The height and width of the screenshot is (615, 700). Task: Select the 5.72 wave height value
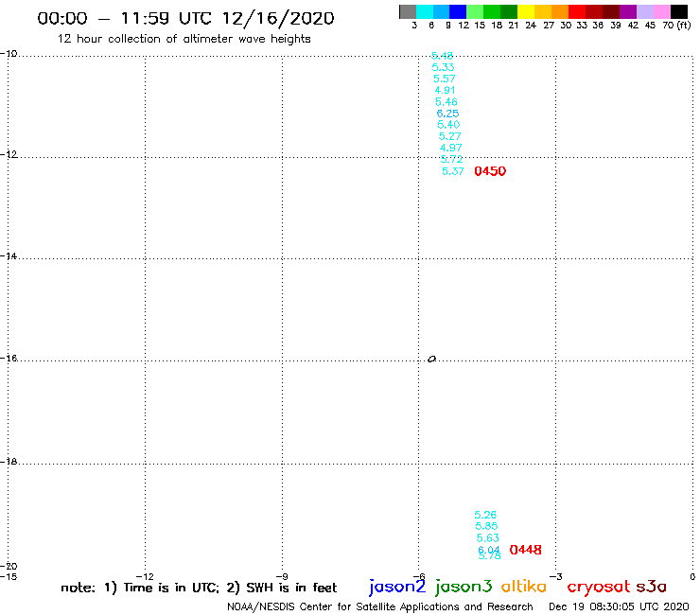click(x=452, y=160)
